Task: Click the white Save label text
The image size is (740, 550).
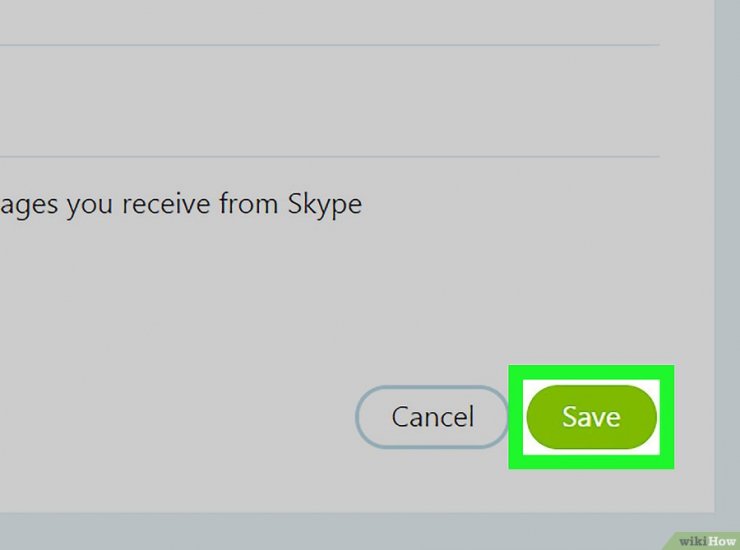Action: tap(591, 417)
